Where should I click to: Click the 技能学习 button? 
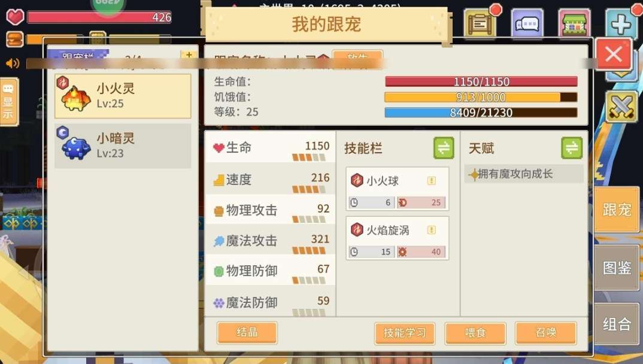click(x=405, y=333)
